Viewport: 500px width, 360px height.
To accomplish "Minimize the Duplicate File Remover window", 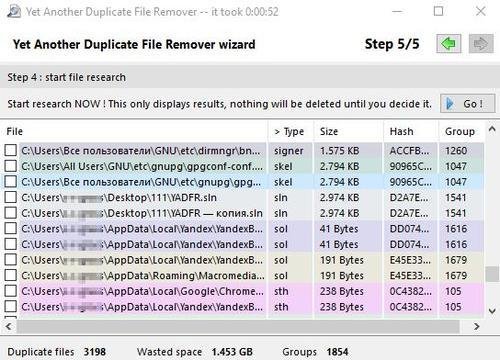I will point(397,12).
